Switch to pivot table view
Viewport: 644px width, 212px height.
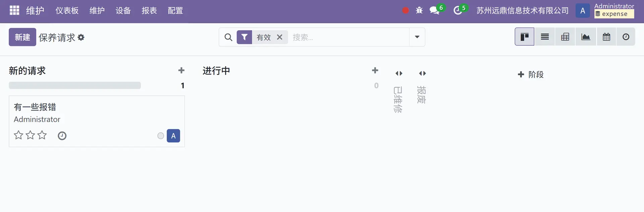(x=565, y=37)
